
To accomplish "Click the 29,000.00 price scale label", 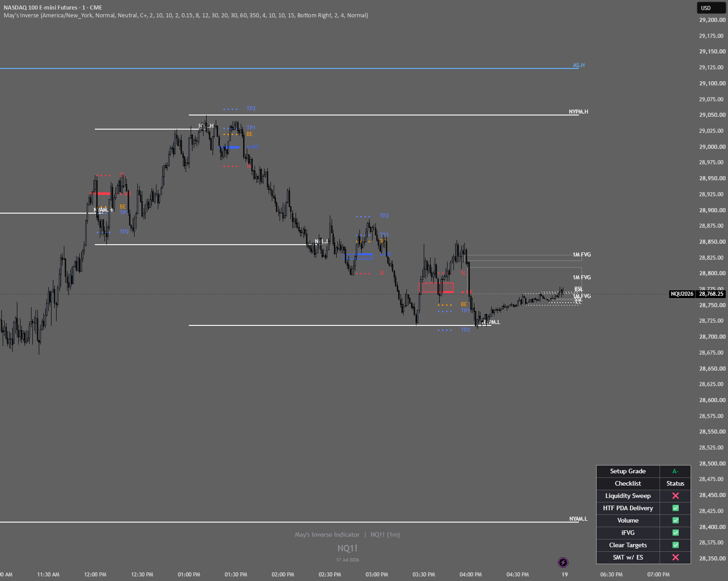I will coord(712,147).
